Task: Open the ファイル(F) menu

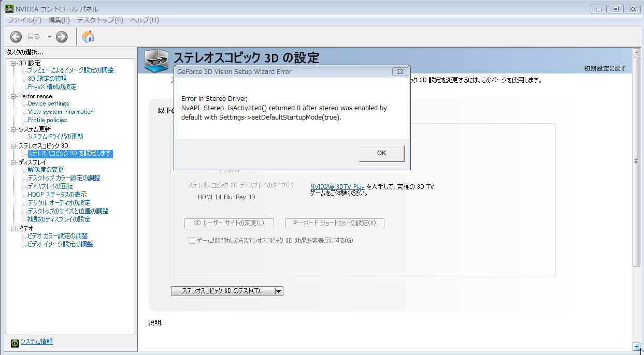Action: pos(24,20)
